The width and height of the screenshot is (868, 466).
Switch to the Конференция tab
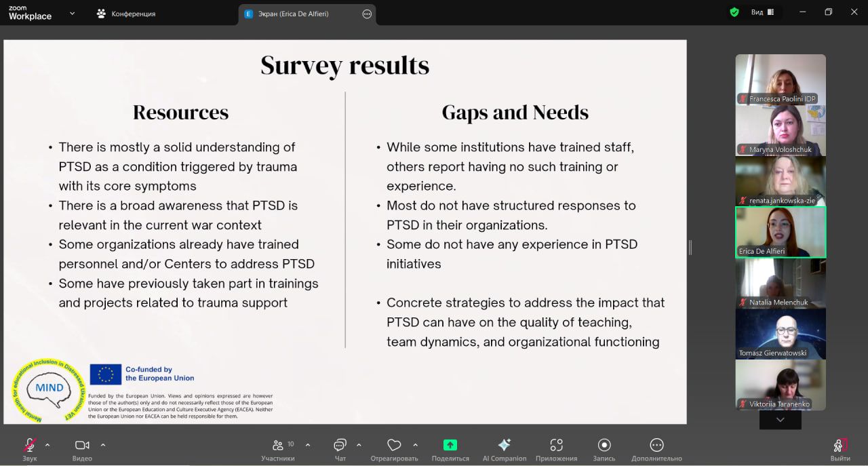126,14
